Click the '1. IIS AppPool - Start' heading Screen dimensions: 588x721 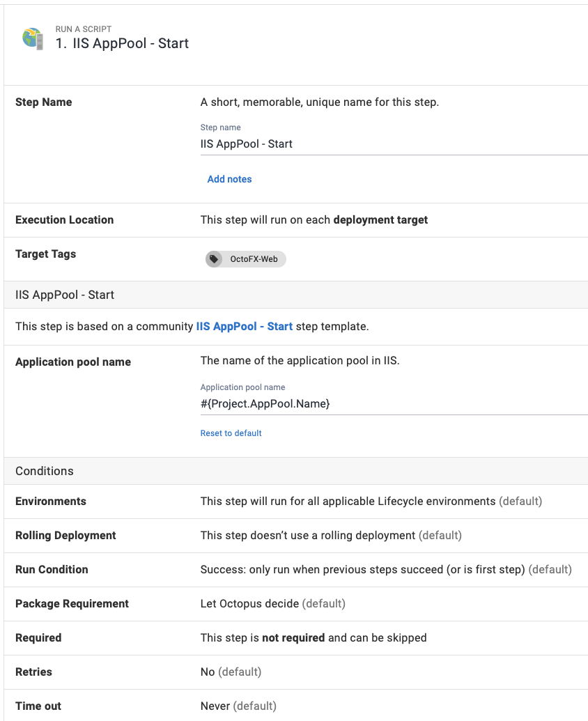[122, 43]
